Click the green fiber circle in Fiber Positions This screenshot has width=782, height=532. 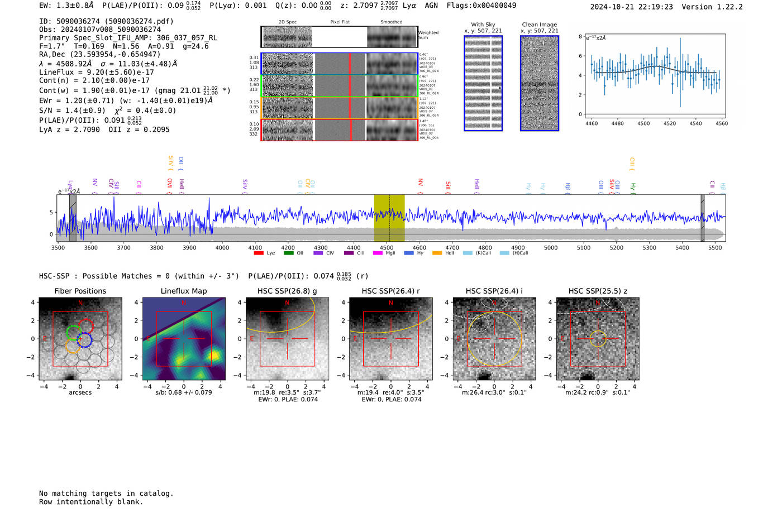click(x=74, y=333)
